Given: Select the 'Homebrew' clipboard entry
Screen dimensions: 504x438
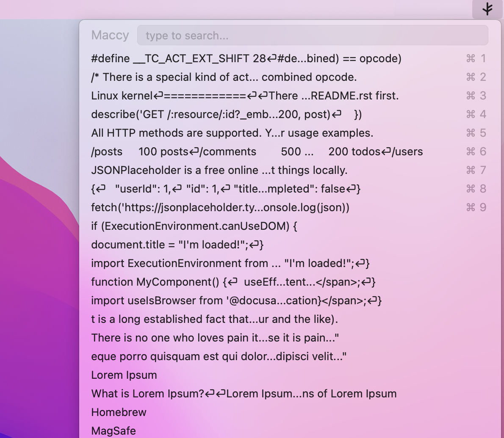Looking at the screenshot, I should pyautogui.click(x=290, y=412).
